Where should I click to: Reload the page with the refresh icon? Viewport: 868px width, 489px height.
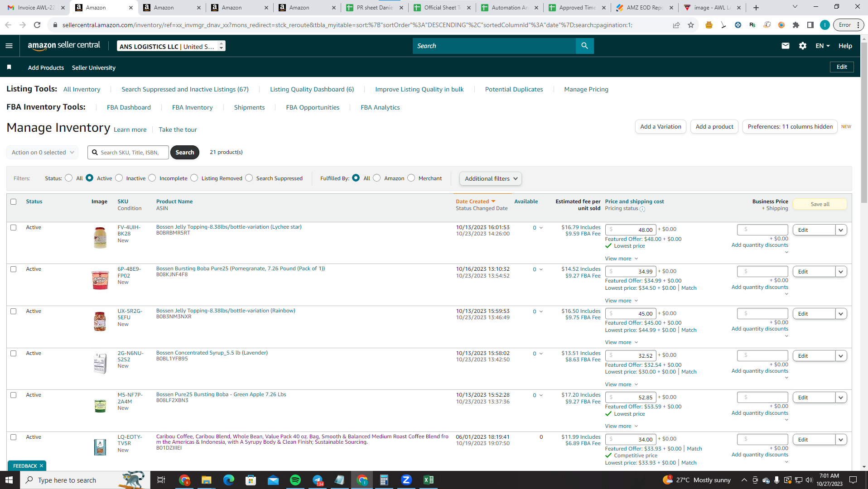coord(38,25)
